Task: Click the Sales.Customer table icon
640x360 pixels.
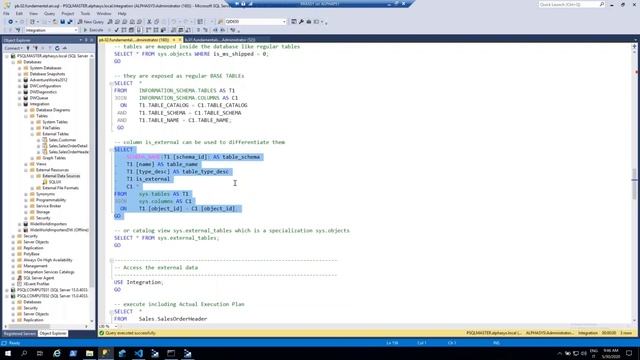Action: (x=45, y=140)
